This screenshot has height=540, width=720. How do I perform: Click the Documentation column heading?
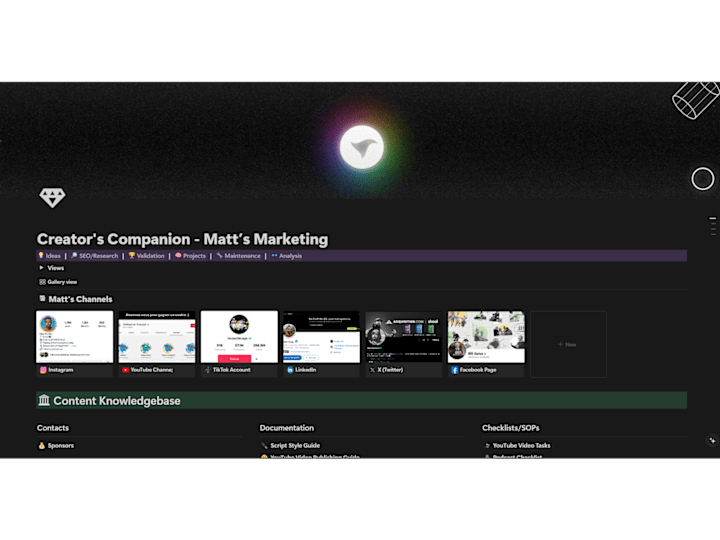pos(287,428)
